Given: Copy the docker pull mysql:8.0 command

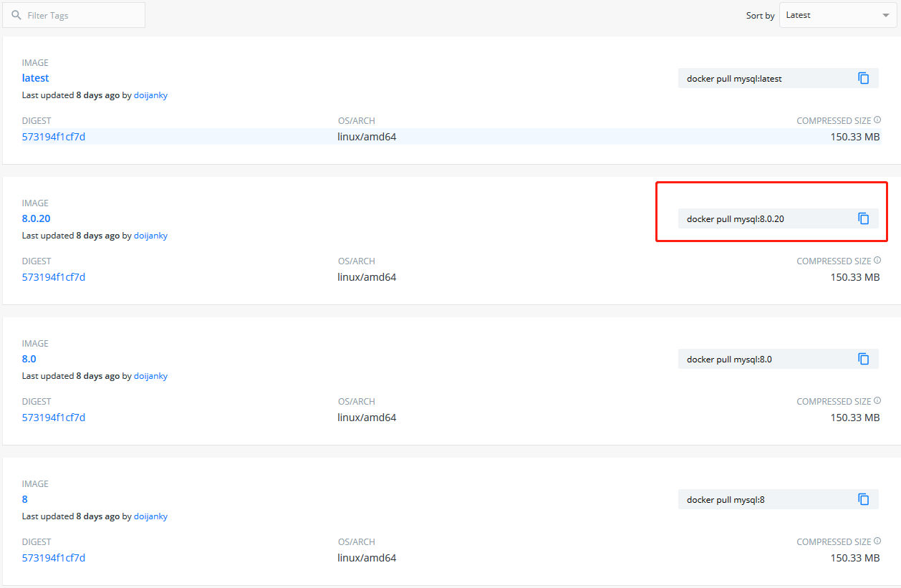Looking at the screenshot, I should pyautogui.click(x=864, y=359).
